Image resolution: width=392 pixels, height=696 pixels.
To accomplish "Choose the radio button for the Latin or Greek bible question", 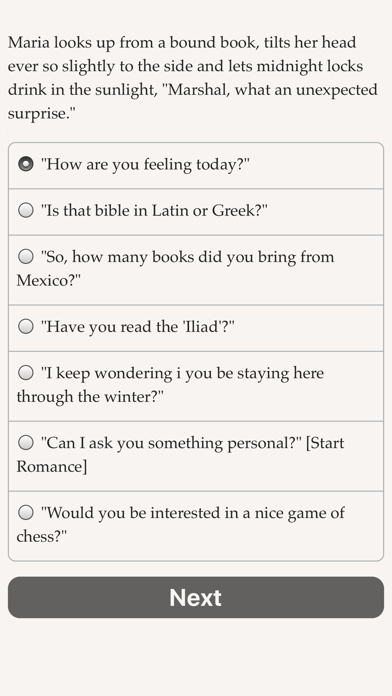I will click(26, 210).
